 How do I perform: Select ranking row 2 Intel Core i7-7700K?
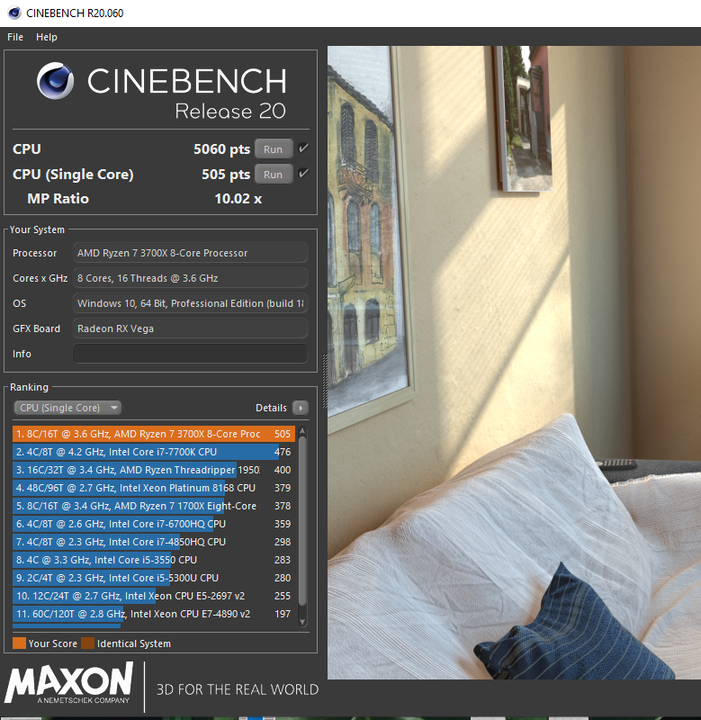pos(154,452)
